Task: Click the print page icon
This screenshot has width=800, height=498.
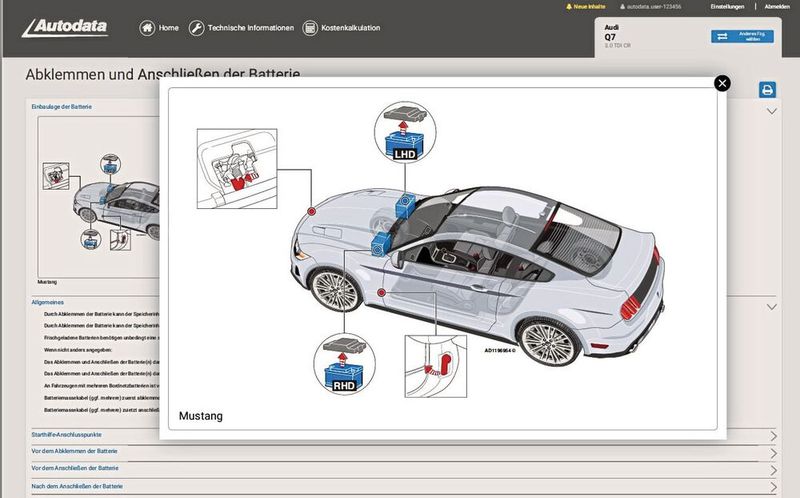Action: (x=767, y=90)
